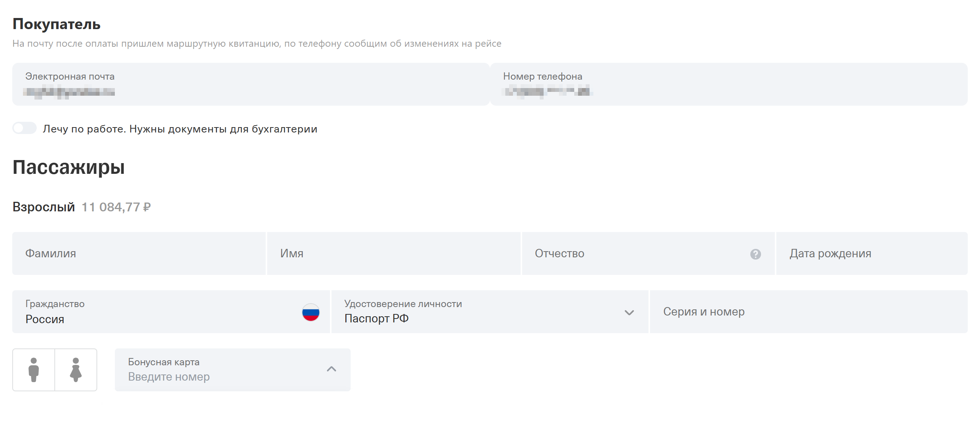Select the male gender icon
The height and width of the screenshot is (425, 980).
pyautogui.click(x=34, y=370)
